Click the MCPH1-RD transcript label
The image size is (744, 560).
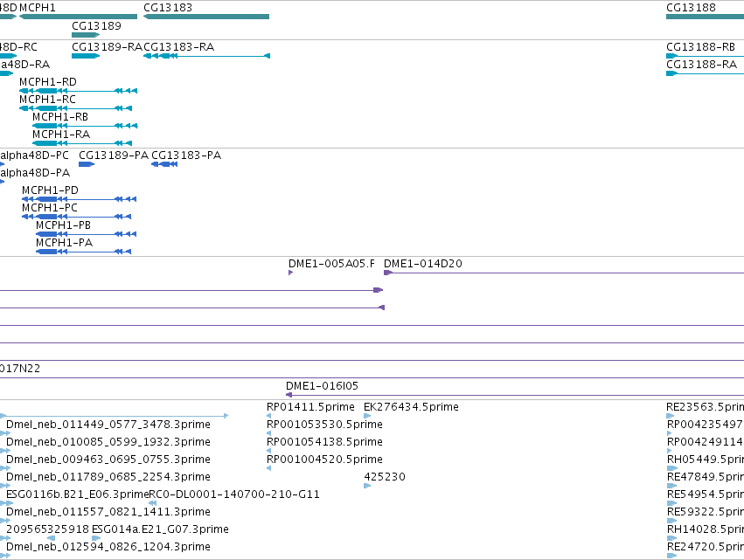pyautogui.click(x=47, y=82)
